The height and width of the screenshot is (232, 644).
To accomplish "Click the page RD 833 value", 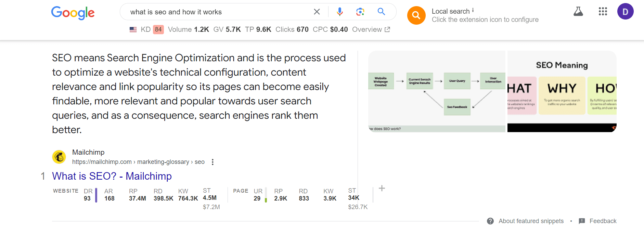I will pyautogui.click(x=304, y=198).
